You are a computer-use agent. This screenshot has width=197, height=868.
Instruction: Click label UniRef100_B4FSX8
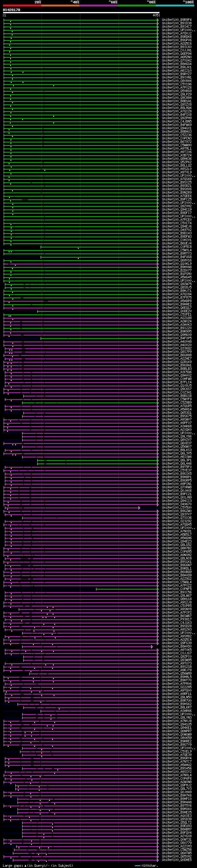click(x=177, y=115)
